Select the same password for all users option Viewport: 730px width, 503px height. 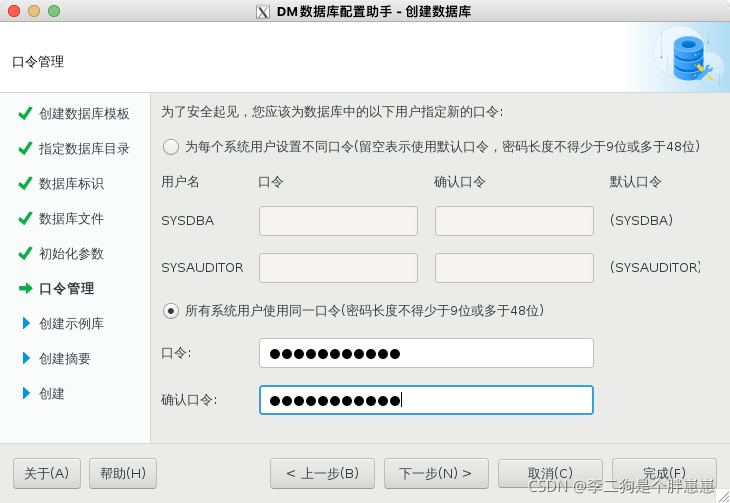(x=171, y=311)
